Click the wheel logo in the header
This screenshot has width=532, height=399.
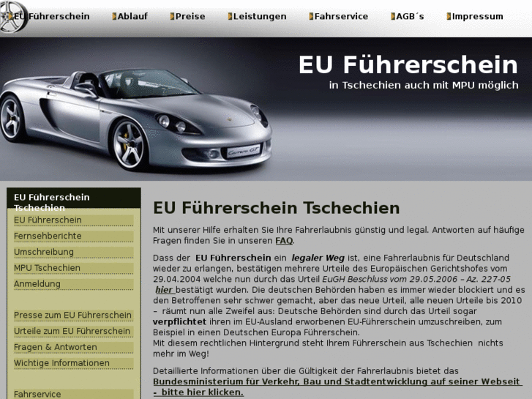click(x=13, y=17)
